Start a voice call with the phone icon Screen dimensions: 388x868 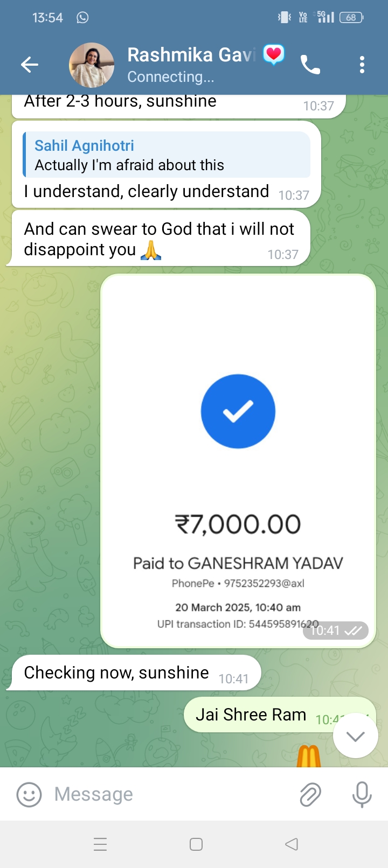pos(310,65)
